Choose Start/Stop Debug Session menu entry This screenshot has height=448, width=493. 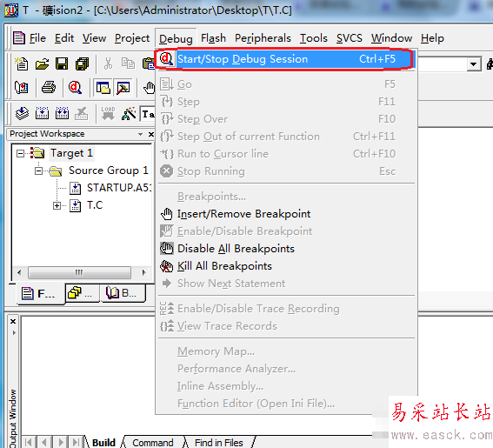pos(286,59)
